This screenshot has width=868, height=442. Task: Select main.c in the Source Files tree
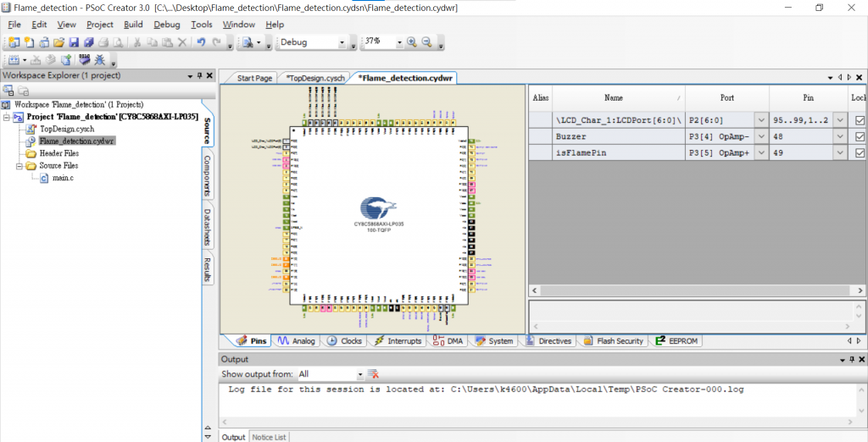[63, 178]
